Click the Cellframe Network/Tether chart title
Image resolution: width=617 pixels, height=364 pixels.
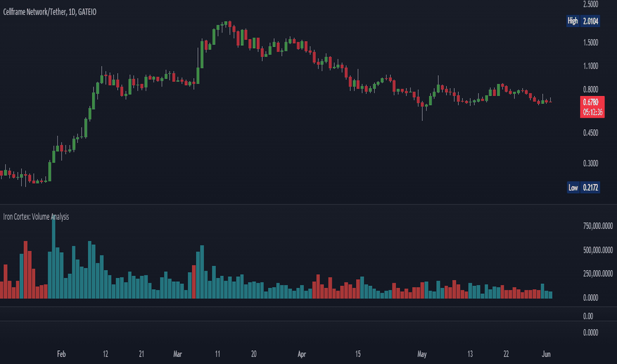click(50, 12)
